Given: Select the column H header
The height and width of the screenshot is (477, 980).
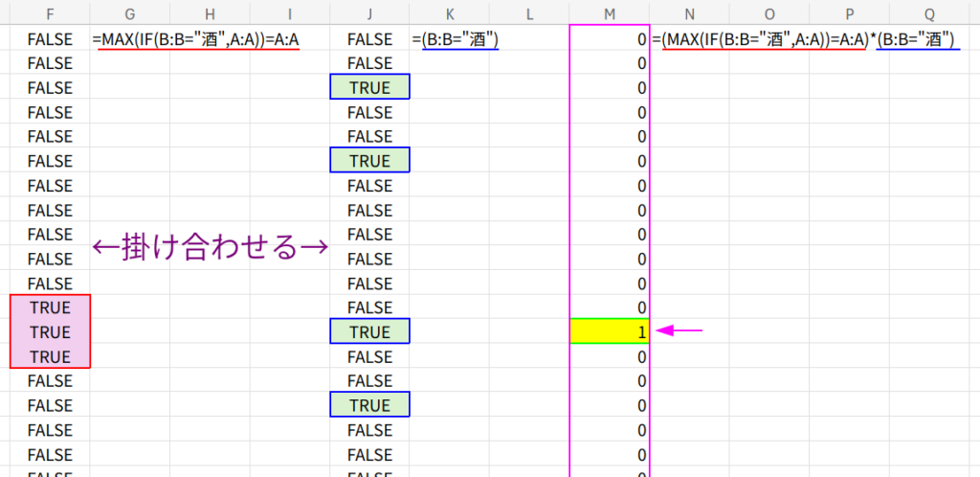Looking at the screenshot, I should (x=210, y=12).
